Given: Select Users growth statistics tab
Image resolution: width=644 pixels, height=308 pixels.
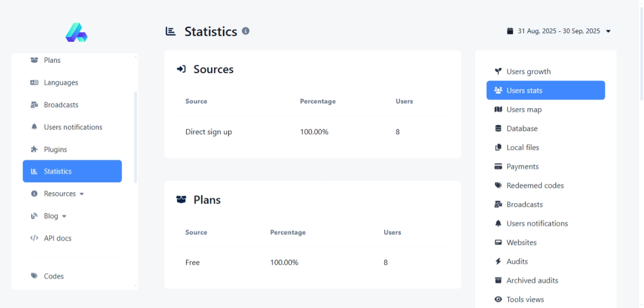Looking at the screenshot, I should 528,72.
